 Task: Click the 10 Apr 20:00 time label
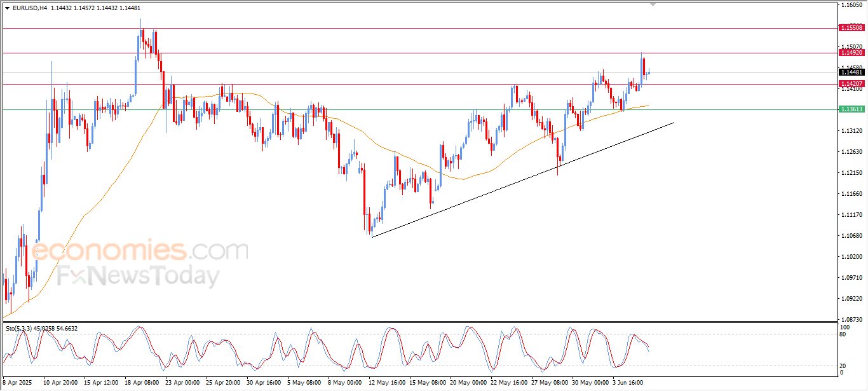(60, 383)
